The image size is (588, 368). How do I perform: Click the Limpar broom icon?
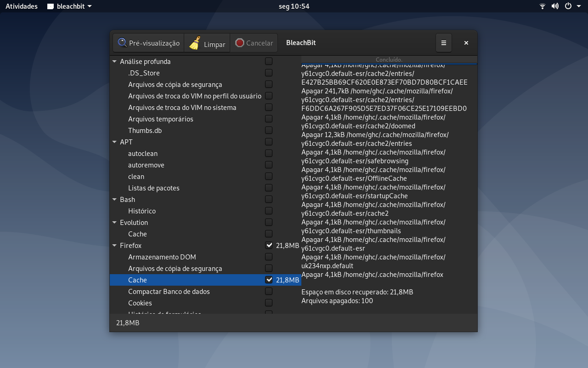[x=195, y=43]
